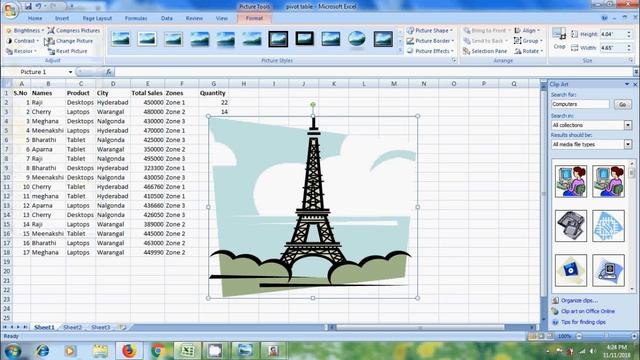Open the Contrast adjustment menu

click(22, 41)
